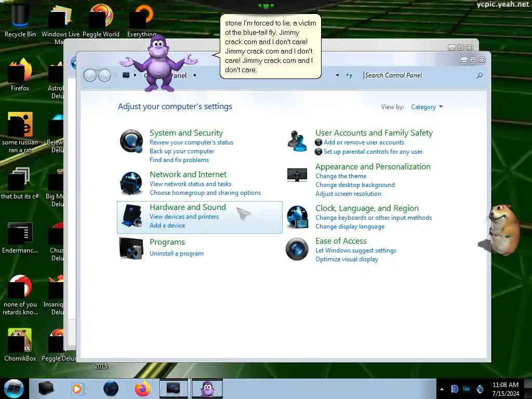
Task: Click Change desktop background
Action: (355, 185)
